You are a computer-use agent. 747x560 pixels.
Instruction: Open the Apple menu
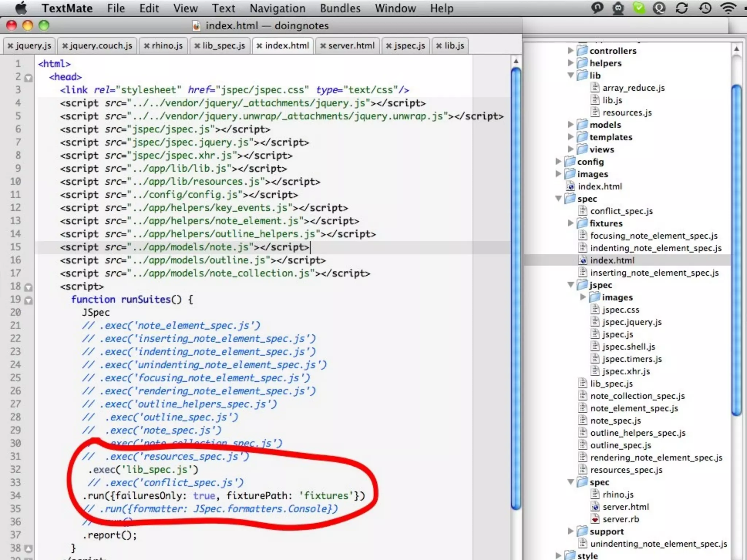click(21, 8)
